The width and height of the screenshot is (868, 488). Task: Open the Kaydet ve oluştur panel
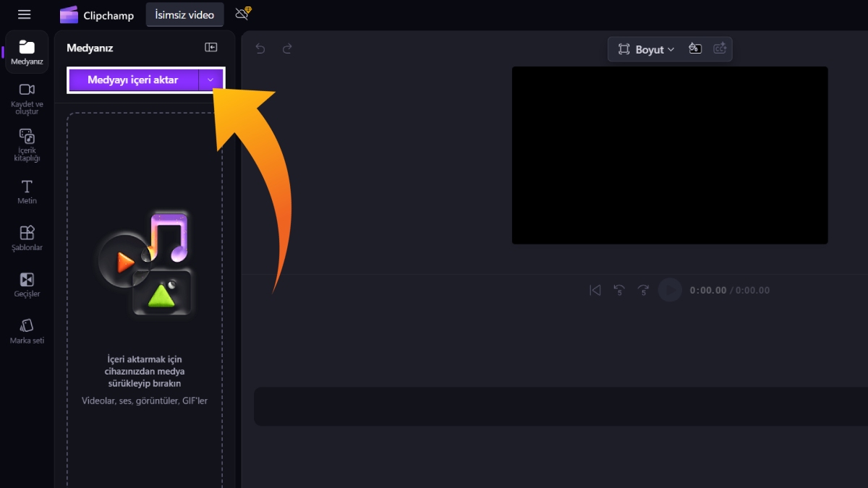coord(27,98)
